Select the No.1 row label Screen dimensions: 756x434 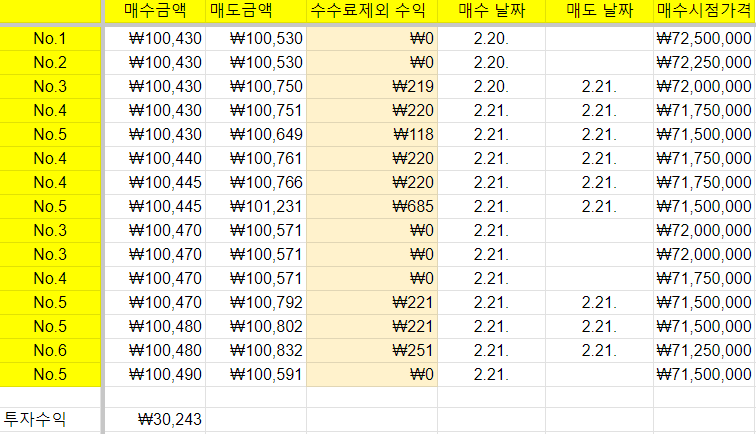50,39
